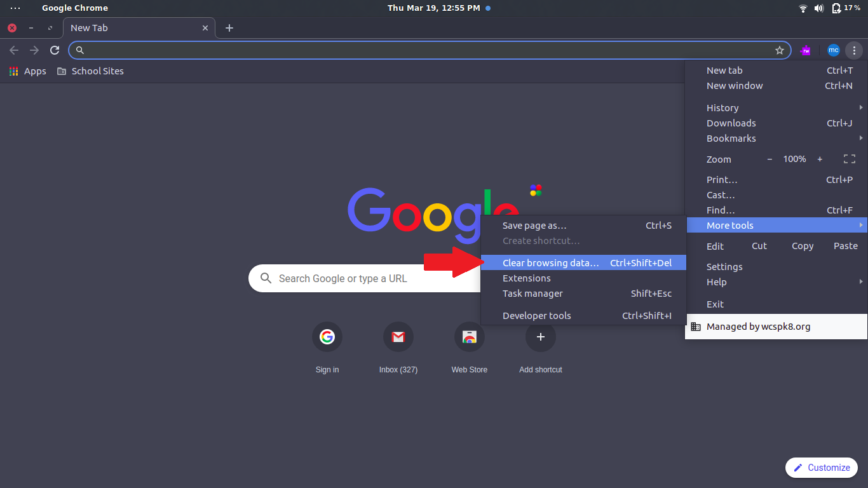The image size is (868, 488).
Task: Expand the More tools submenu
Action: click(776, 226)
